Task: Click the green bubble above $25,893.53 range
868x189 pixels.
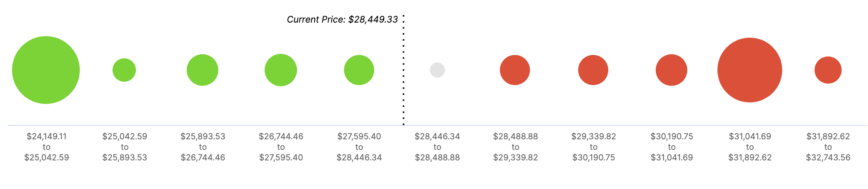Action: click(203, 70)
